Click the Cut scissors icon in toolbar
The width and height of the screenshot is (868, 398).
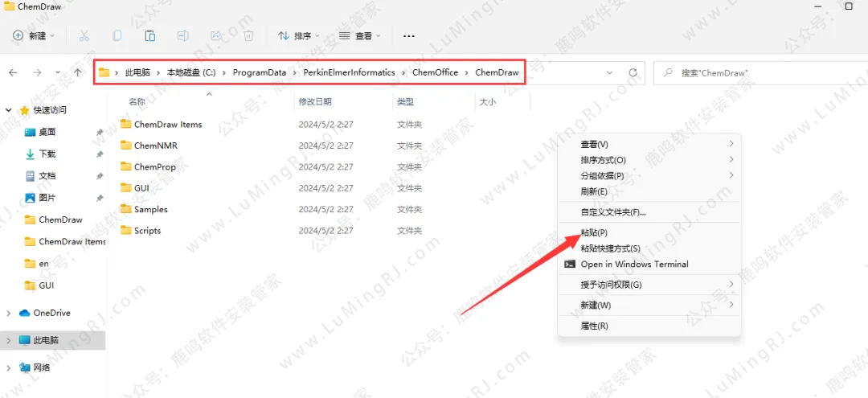[x=84, y=36]
